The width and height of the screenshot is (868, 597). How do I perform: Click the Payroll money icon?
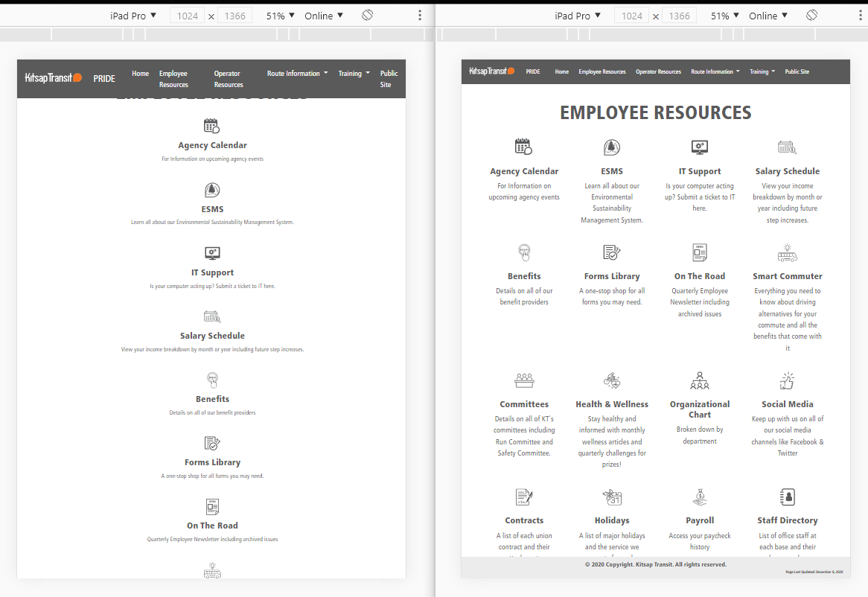click(700, 497)
